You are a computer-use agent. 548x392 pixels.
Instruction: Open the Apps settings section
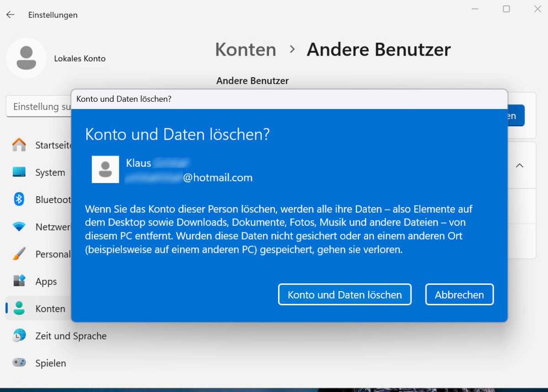pos(46,282)
